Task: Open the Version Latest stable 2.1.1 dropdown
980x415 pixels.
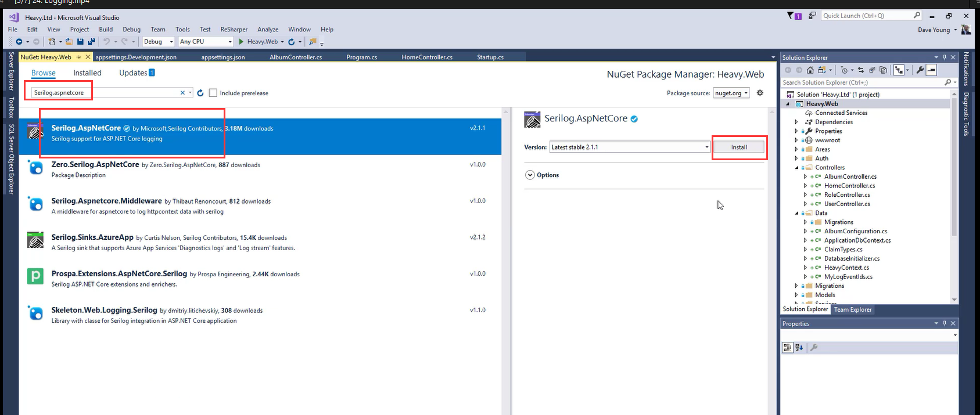Action: point(630,147)
